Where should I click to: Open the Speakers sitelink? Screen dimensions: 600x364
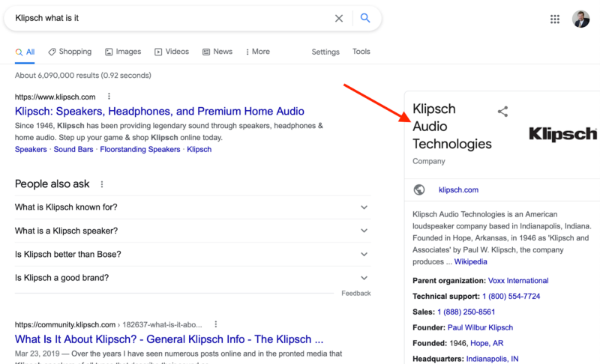(x=31, y=149)
